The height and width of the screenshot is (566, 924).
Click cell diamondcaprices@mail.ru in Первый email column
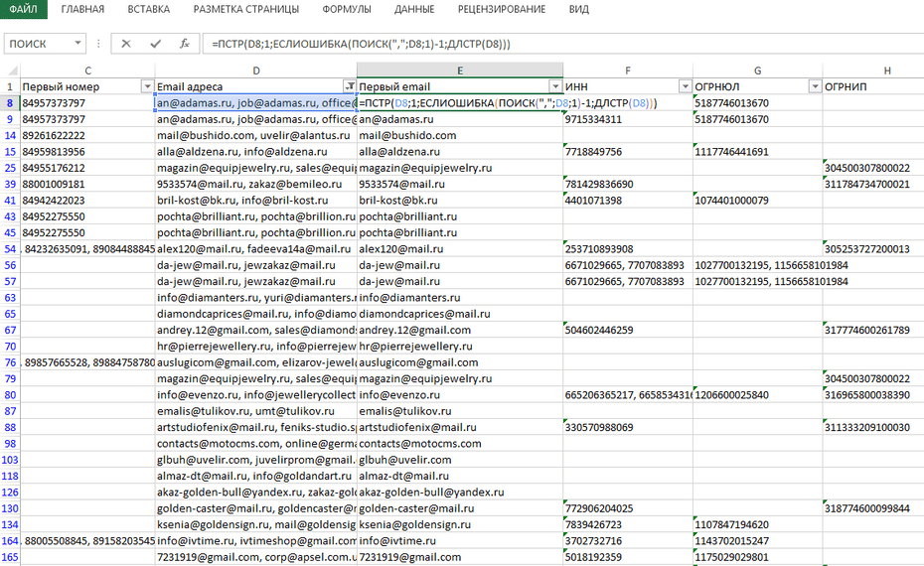tap(460, 314)
